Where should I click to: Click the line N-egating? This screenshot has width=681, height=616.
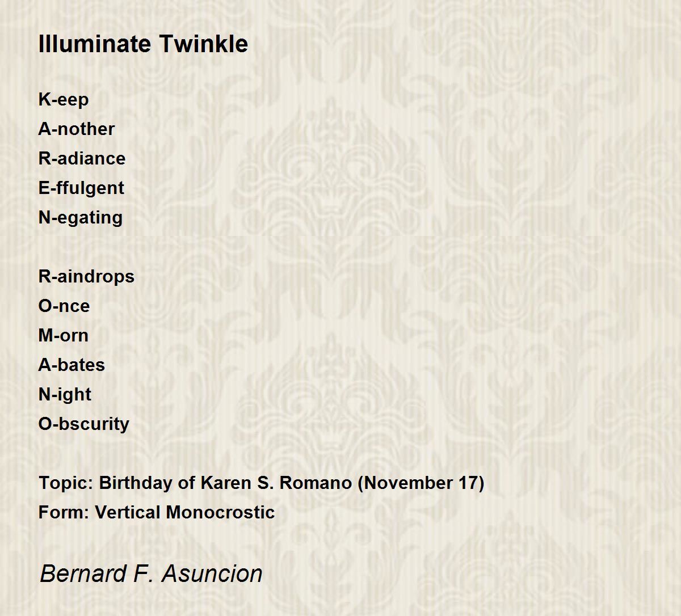(81, 218)
